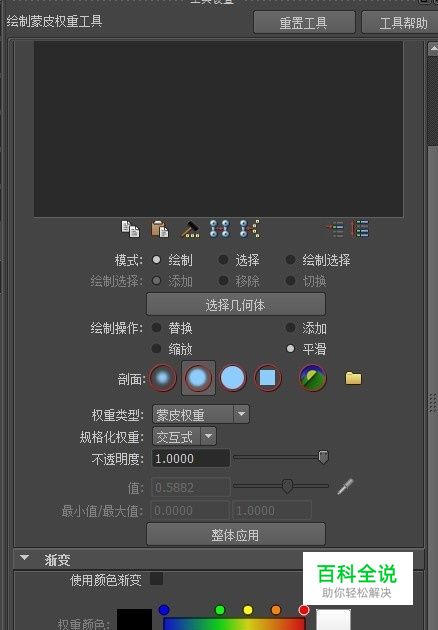Click the 不透明度 value field
Image resolution: width=438 pixels, height=630 pixels.
(x=191, y=458)
